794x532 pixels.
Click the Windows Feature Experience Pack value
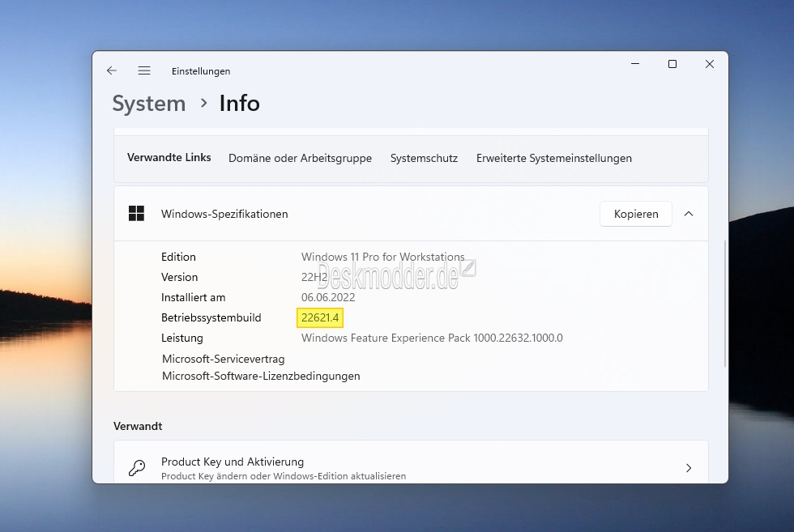coord(432,338)
